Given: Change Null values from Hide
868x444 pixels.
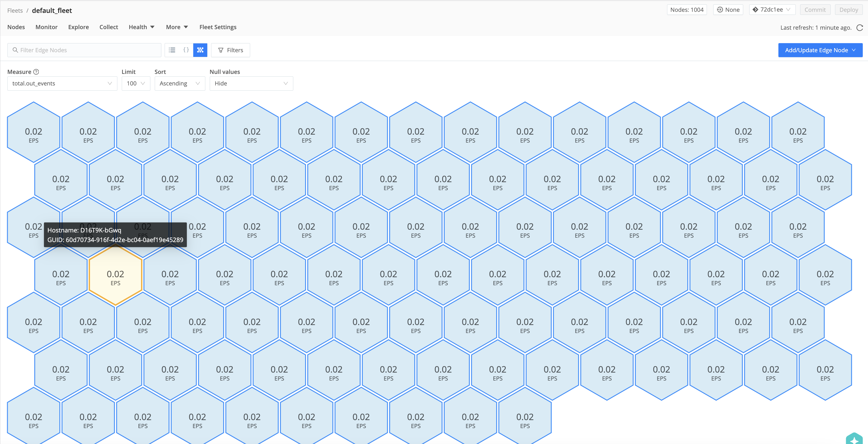Looking at the screenshot, I should point(251,83).
